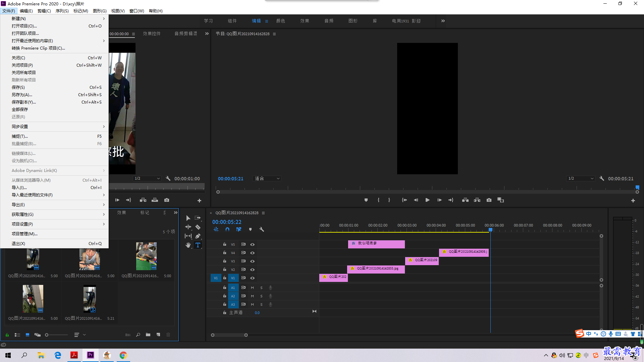
Task: Mute audio track A1
Action: click(x=252, y=288)
